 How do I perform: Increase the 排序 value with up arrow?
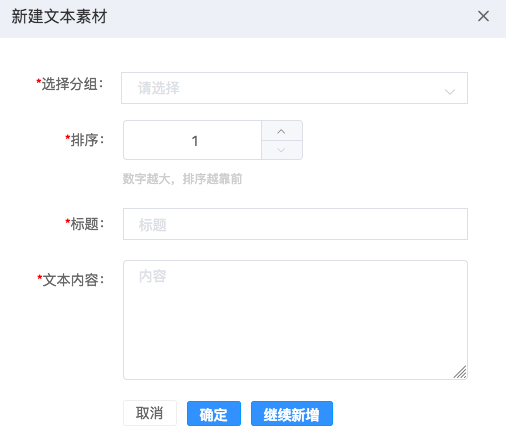[x=282, y=131]
